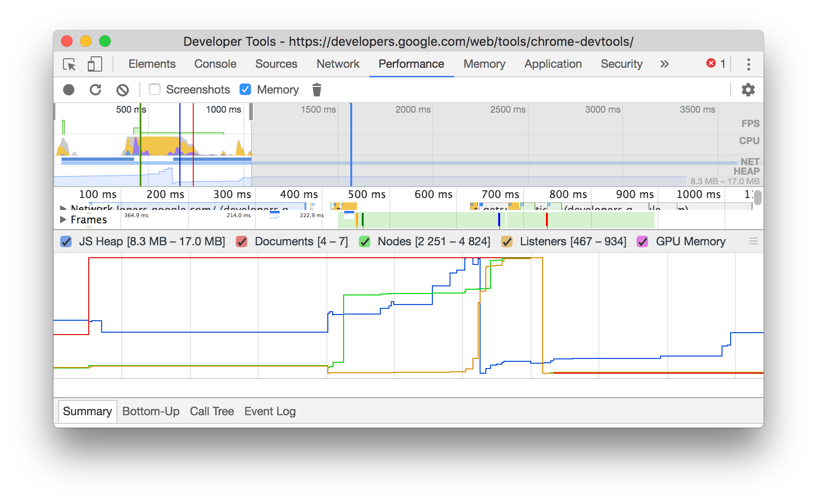Image resolution: width=817 pixels, height=504 pixels.
Task: Click the record performance profile button
Action: (68, 89)
